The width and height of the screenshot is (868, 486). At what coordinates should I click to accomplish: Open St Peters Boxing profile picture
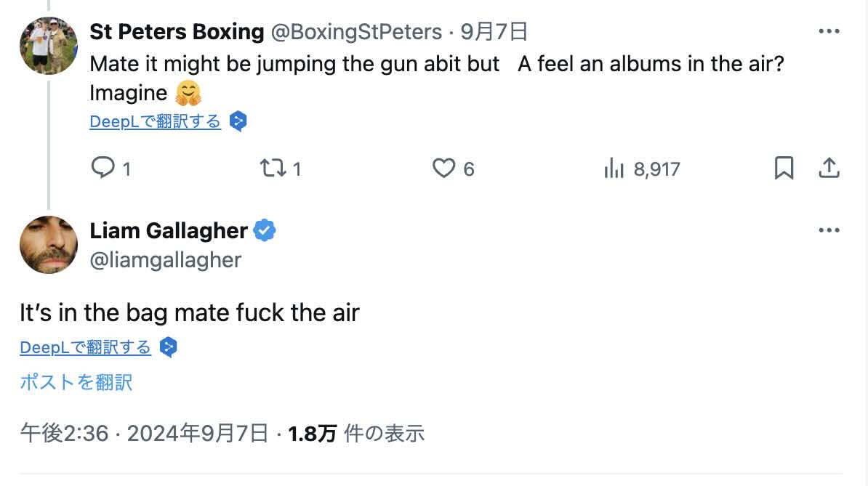click(x=49, y=46)
